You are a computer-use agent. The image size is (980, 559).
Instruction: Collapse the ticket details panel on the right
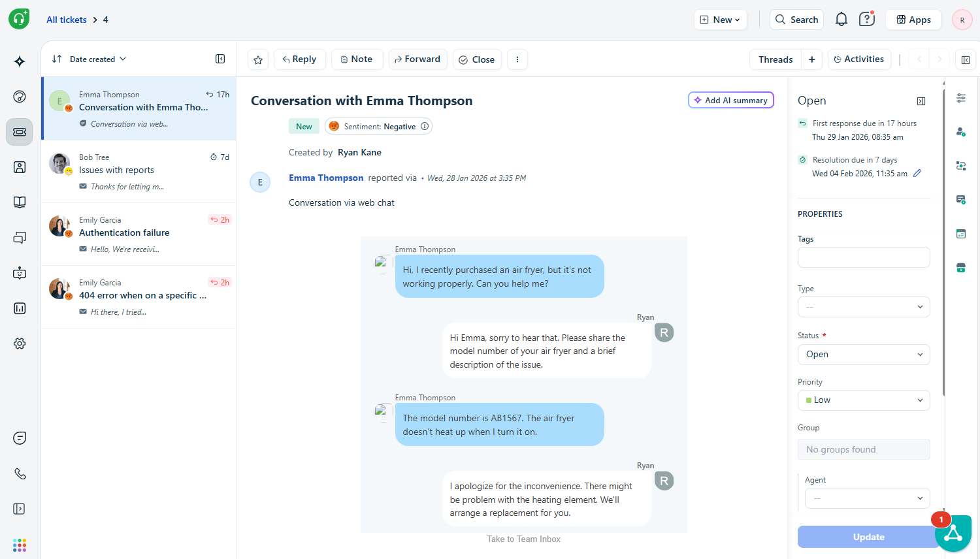coord(966,59)
